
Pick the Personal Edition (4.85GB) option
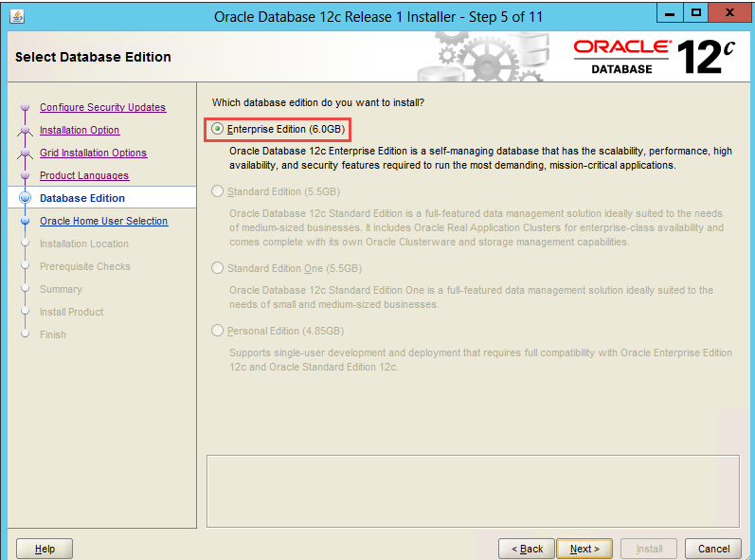(218, 331)
